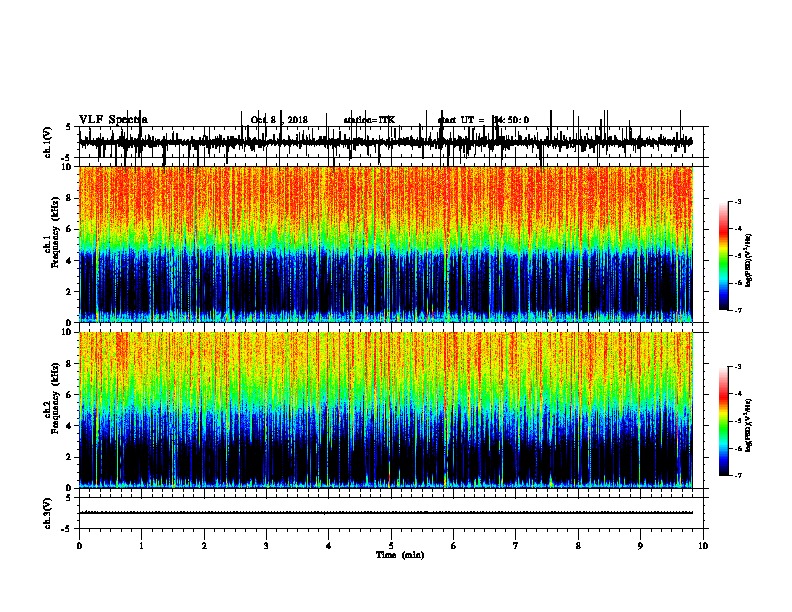
Task: Click the "Time (min)" x-axis label
Action: tap(400, 555)
